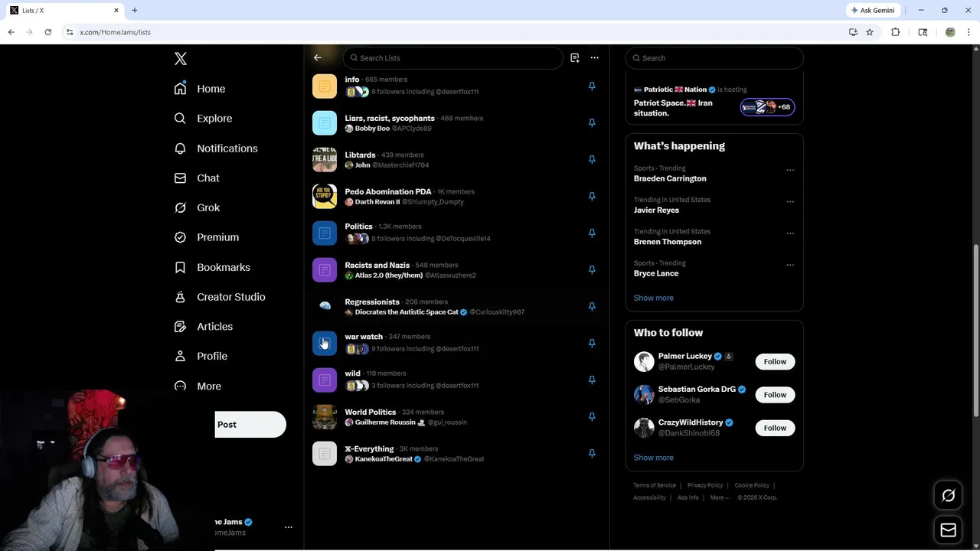Open Politics list icon
The width and height of the screenshot is (980, 551).
tap(325, 233)
